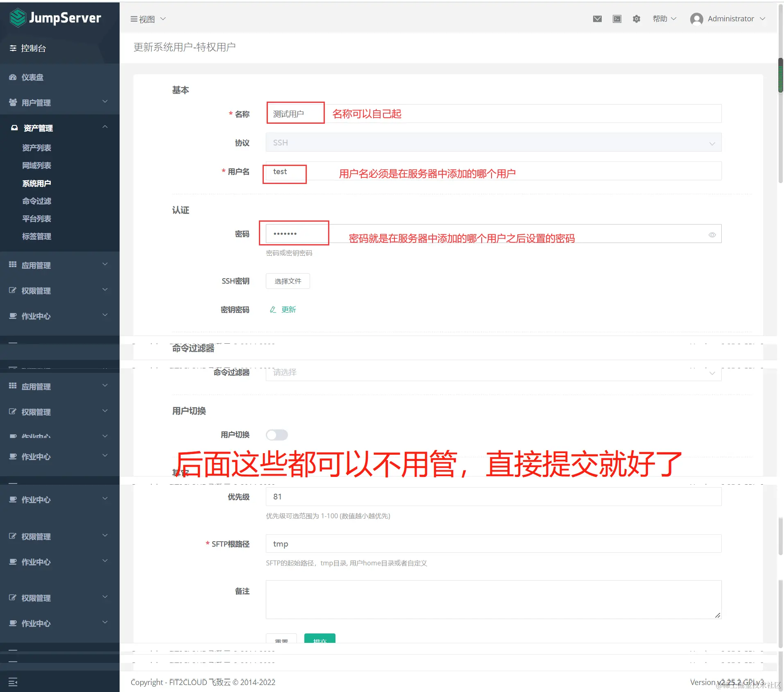Collapse the 资产管理 menu chevron
Image resolution: width=784 pixels, height=692 pixels.
pyautogui.click(x=105, y=127)
